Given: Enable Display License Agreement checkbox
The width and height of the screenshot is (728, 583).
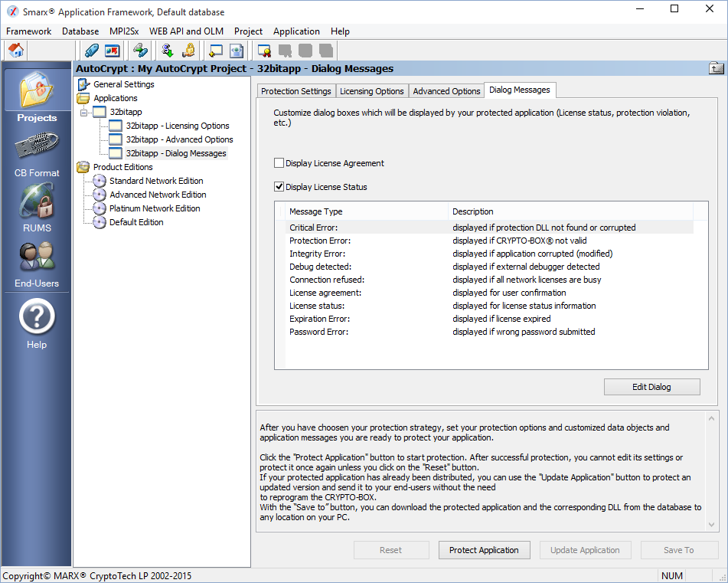Looking at the screenshot, I should [279, 163].
